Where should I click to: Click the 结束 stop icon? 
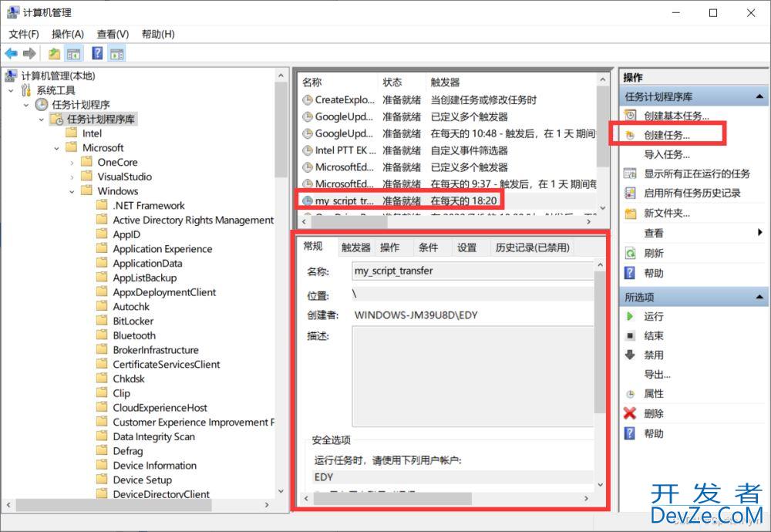click(x=630, y=336)
